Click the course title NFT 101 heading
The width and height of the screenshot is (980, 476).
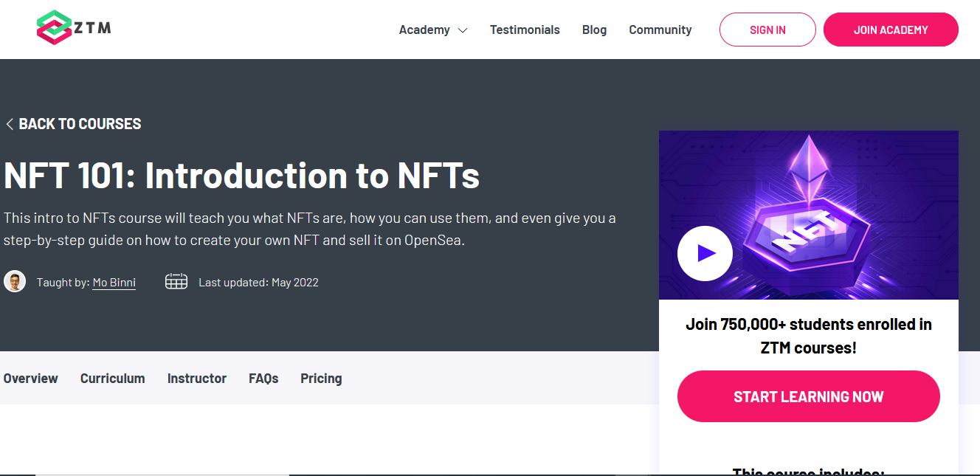tap(242, 176)
